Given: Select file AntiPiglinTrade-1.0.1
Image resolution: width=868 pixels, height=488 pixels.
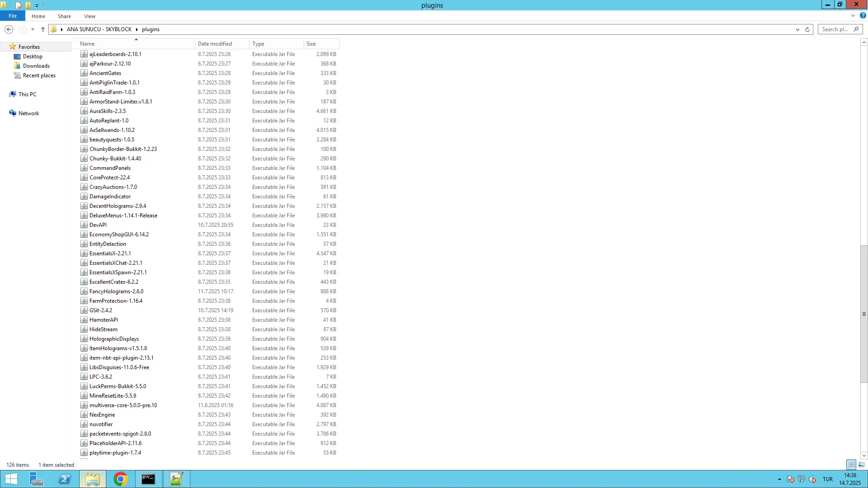Looking at the screenshot, I should click(114, 83).
